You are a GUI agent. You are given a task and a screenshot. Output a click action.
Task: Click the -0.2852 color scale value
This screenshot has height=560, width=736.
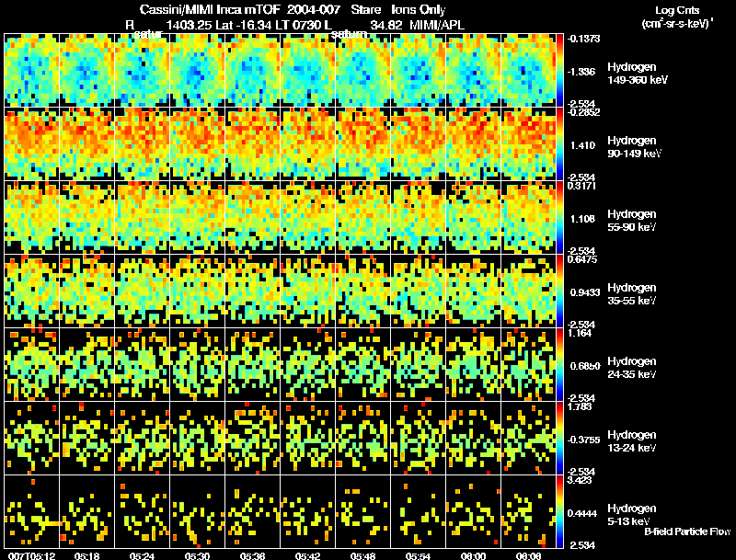(x=583, y=112)
